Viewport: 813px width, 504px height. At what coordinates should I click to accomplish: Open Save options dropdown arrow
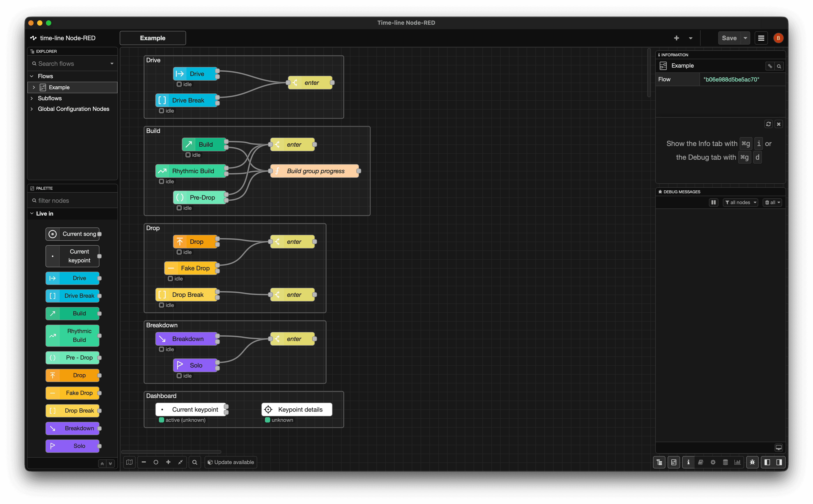coord(745,38)
